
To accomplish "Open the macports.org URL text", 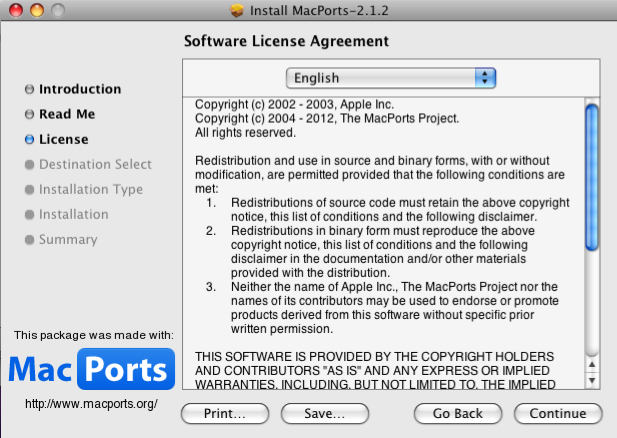I will [91, 404].
